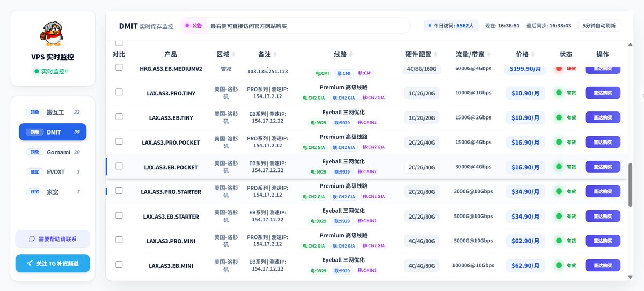Click 直达购买 for LAX.AS3.EB.POCKET
The image size is (644, 291).
603,167
